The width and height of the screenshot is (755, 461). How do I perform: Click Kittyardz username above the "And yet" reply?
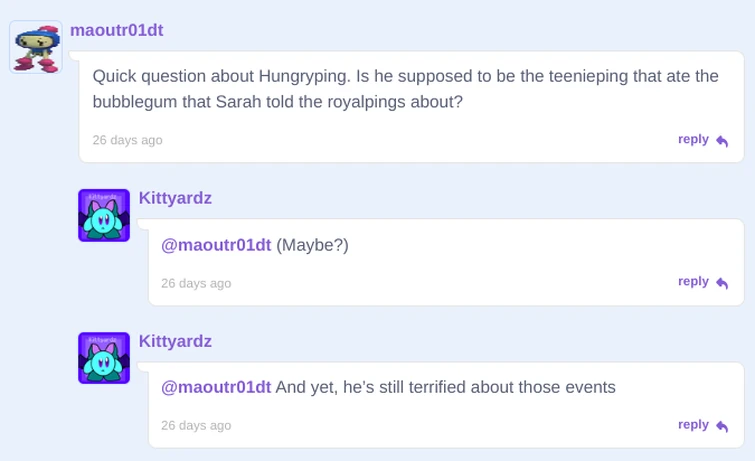[175, 341]
